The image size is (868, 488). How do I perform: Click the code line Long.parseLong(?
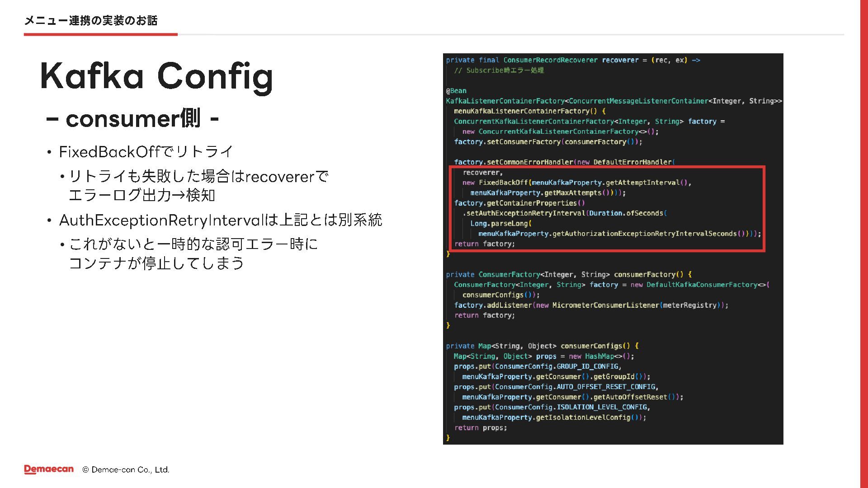coord(501,224)
